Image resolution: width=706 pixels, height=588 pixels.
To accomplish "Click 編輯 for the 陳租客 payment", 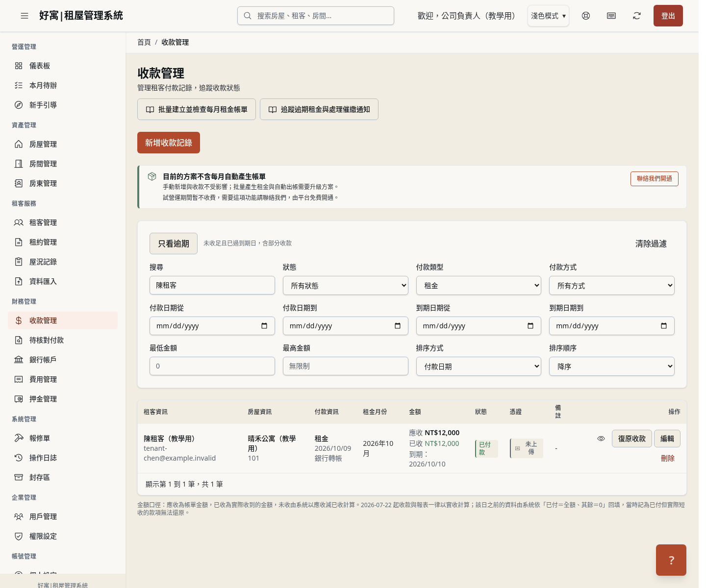I will 667,439.
